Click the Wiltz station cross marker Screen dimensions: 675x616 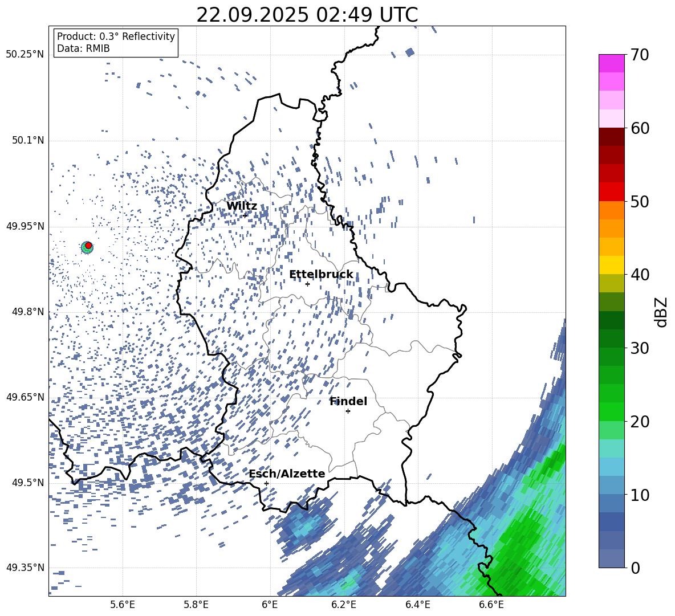coord(245,215)
